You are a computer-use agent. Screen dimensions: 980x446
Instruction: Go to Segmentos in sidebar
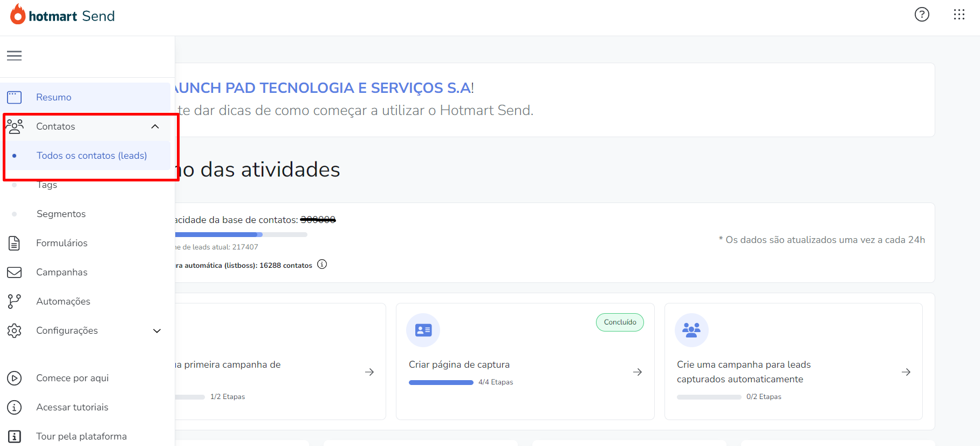pos(61,214)
